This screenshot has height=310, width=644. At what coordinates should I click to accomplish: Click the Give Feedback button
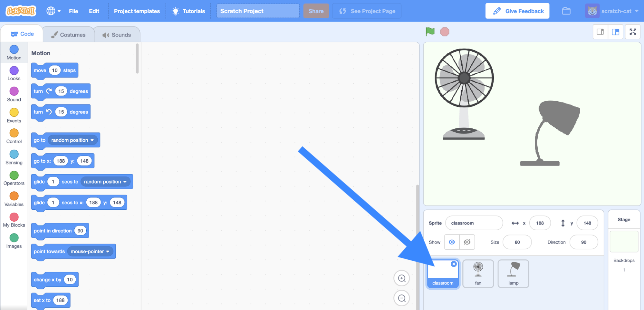click(x=517, y=11)
